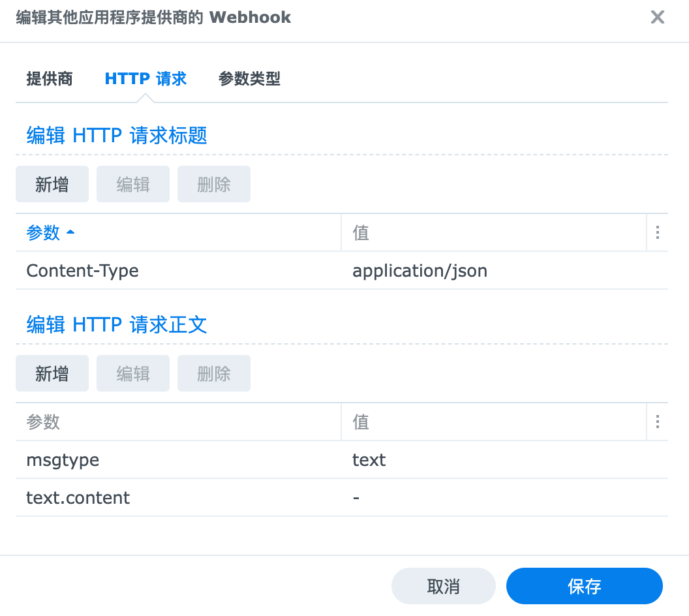The image size is (689, 616).
Task: Close the Webhook edit dialog
Action: point(658,17)
